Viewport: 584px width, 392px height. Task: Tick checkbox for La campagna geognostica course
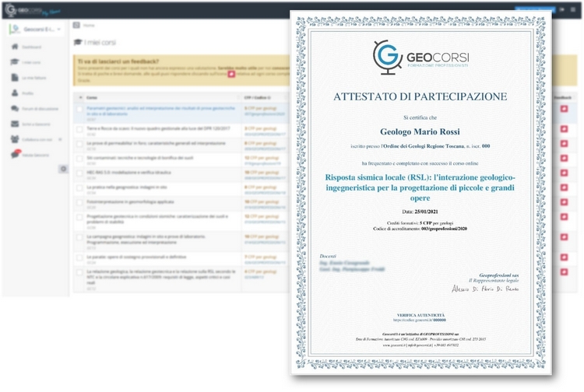point(79,237)
